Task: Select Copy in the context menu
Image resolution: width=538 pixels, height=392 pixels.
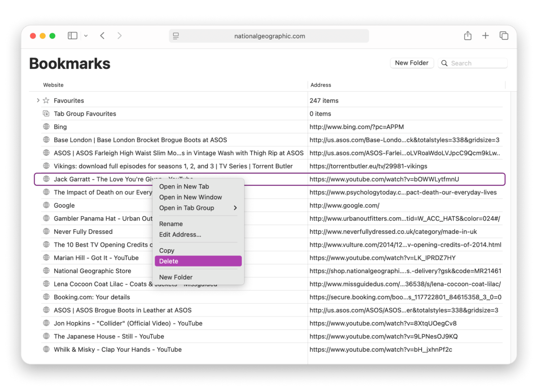Action: 167,251
